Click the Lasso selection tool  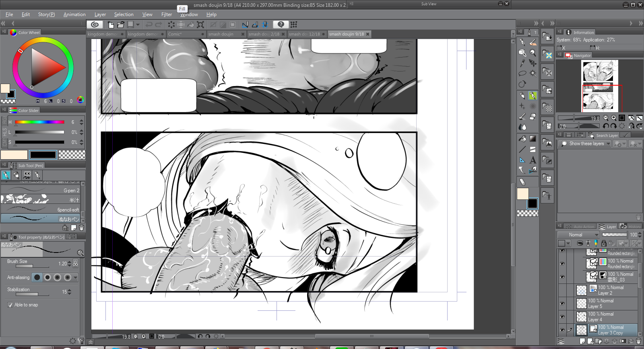point(522,73)
